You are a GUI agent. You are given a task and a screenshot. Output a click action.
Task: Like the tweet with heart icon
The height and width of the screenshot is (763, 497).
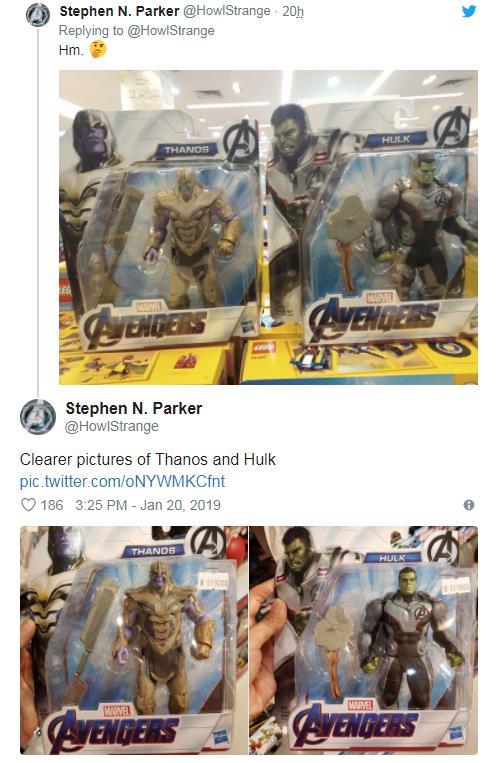click(28, 505)
